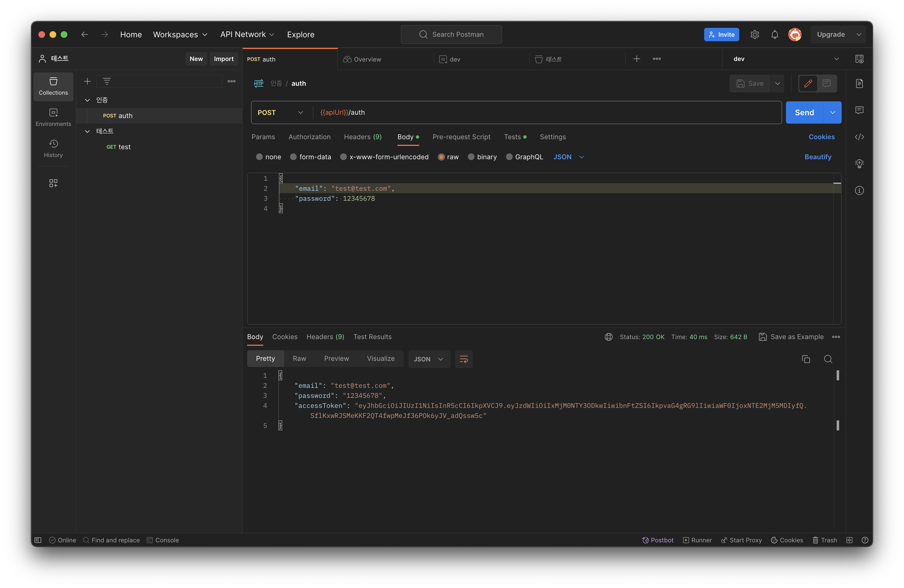Open Postbot from status bar
Image resolution: width=904 pixels, height=588 pixels.
pos(657,540)
